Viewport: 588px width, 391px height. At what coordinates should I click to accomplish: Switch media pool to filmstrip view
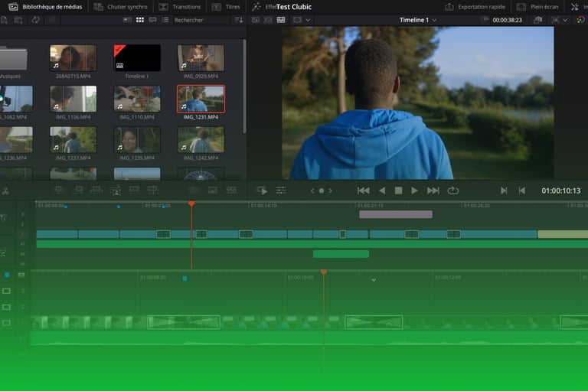click(x=152, y=20)
